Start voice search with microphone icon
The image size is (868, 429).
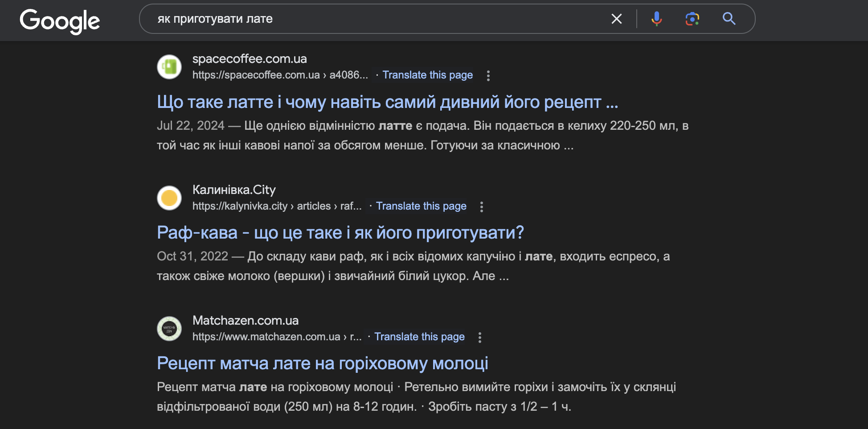[x=656, y=19]
